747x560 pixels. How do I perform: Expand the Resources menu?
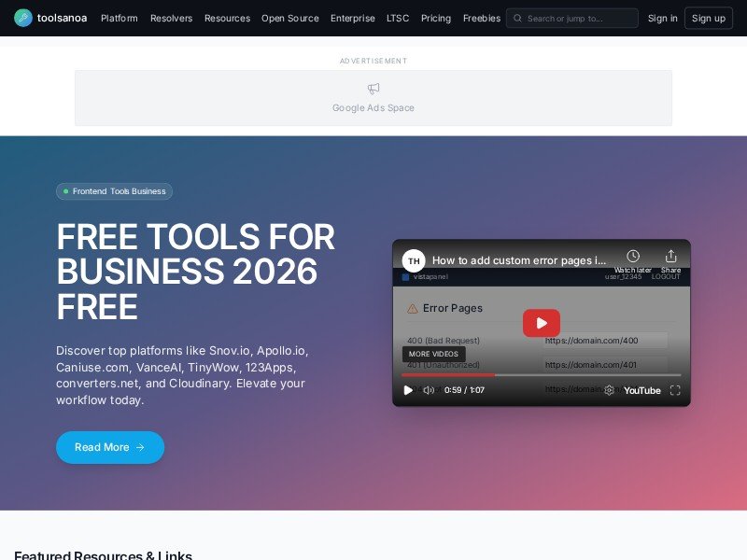[x=227, y=18]
